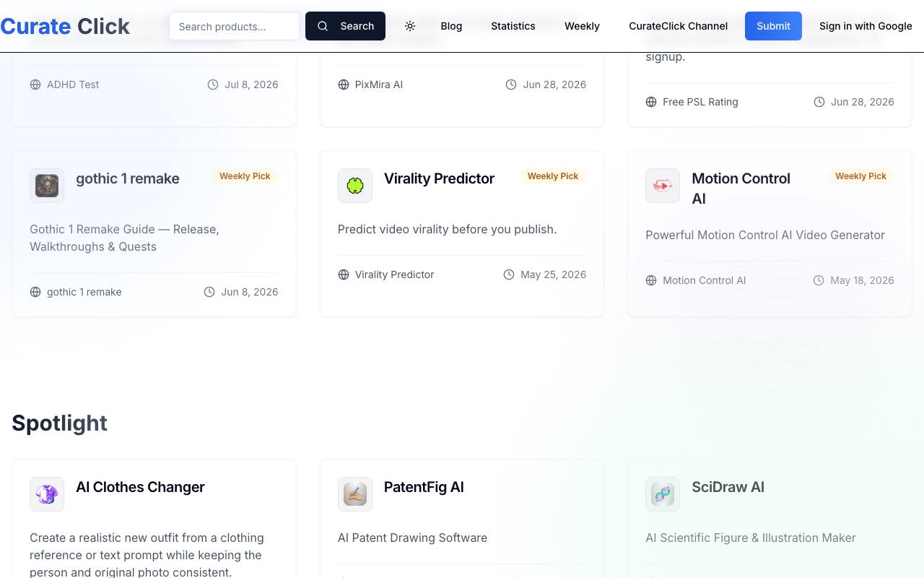Click clock icon next to Jun 8, 2026

tap(209, 292)
